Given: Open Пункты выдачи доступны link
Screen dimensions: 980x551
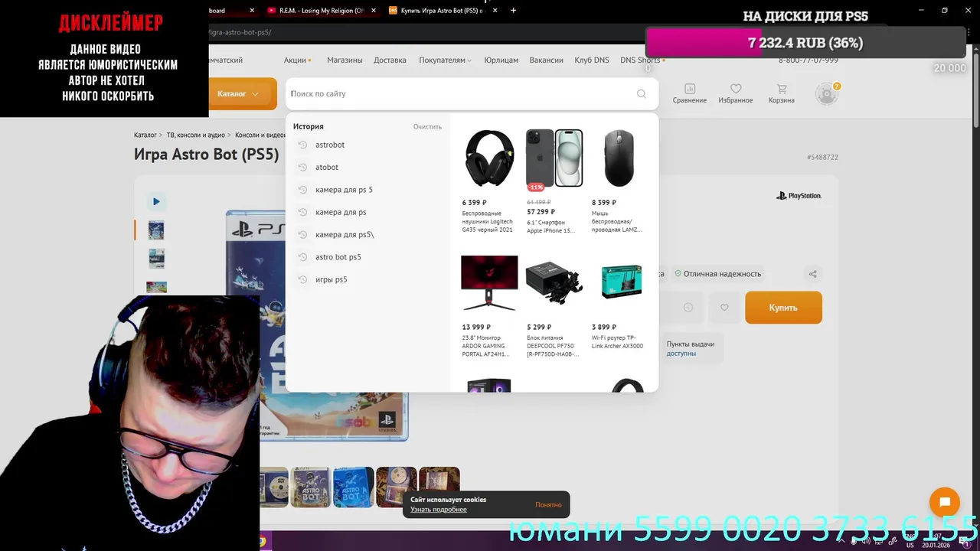Looking at the screenshot, I should click(x=690, y=349).
